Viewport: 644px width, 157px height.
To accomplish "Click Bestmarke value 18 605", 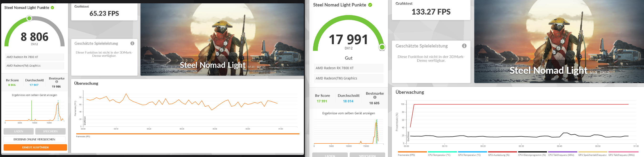I will (374, 103).
